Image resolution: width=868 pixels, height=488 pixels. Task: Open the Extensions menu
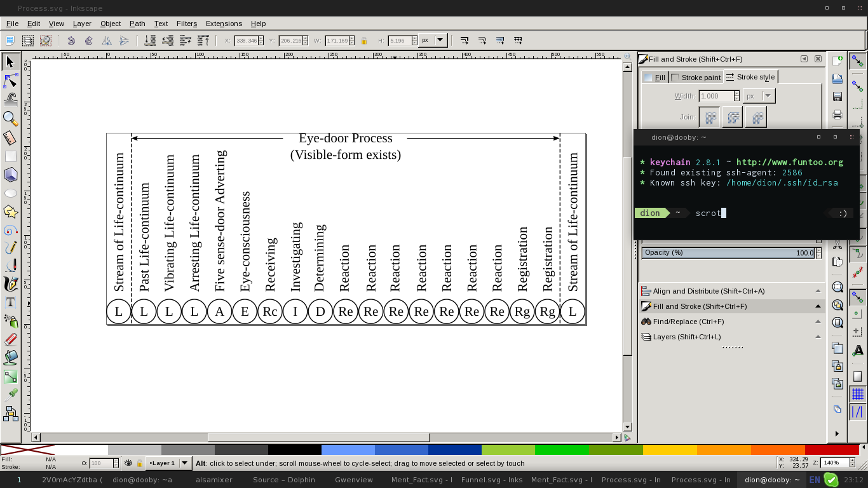tap(224, 24)
